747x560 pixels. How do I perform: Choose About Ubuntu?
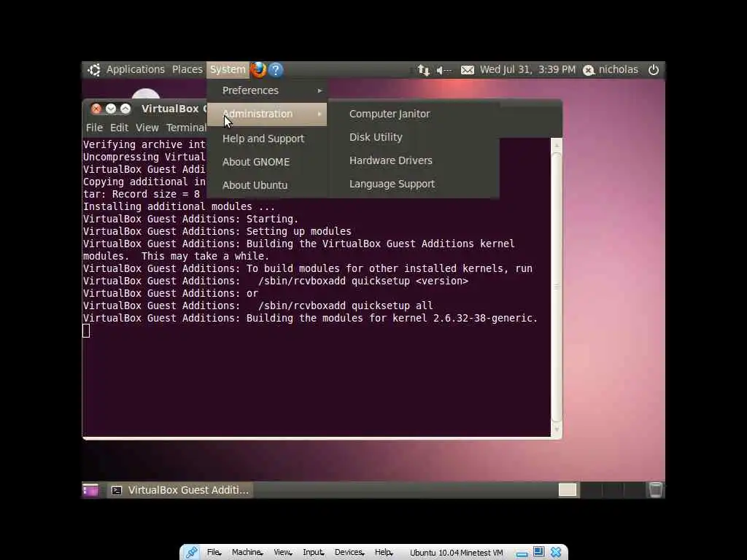click(267, 185)
